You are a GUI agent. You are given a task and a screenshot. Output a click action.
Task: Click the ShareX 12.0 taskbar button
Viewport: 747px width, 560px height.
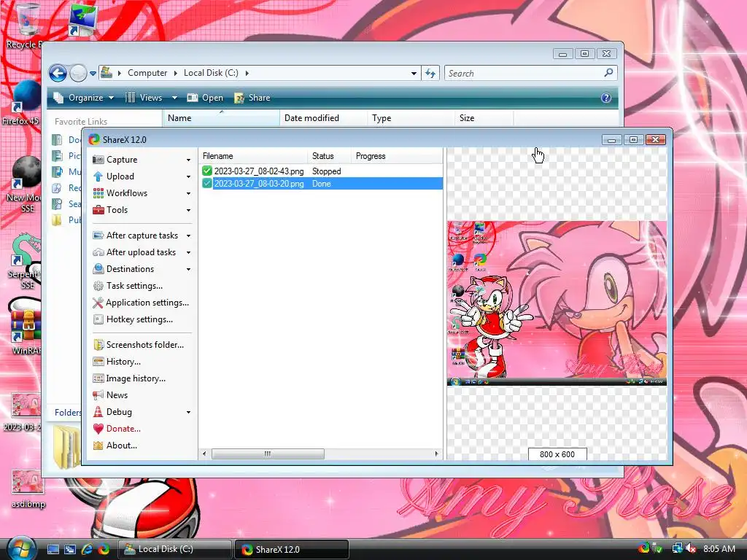point(292,549)
